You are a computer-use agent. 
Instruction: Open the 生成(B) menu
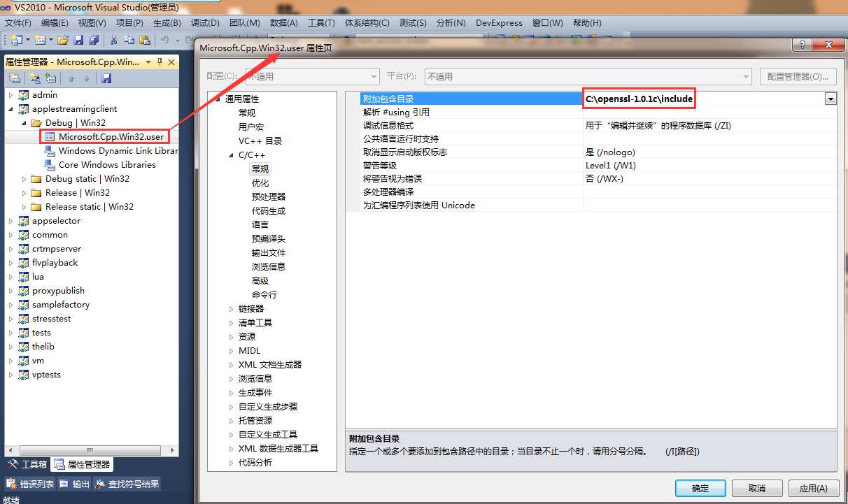(167, 22)
